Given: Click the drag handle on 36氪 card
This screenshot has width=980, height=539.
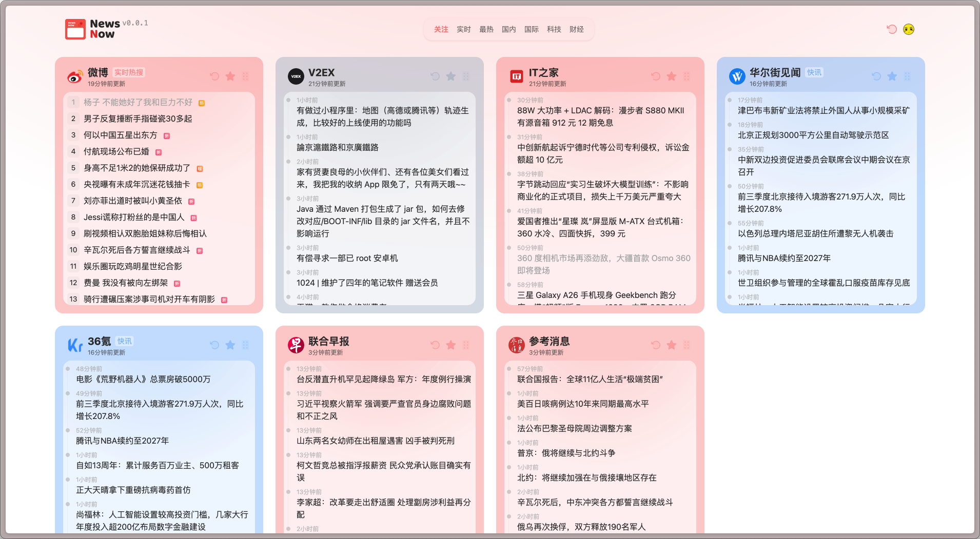Looking at the screenshot, I should 245,345.
